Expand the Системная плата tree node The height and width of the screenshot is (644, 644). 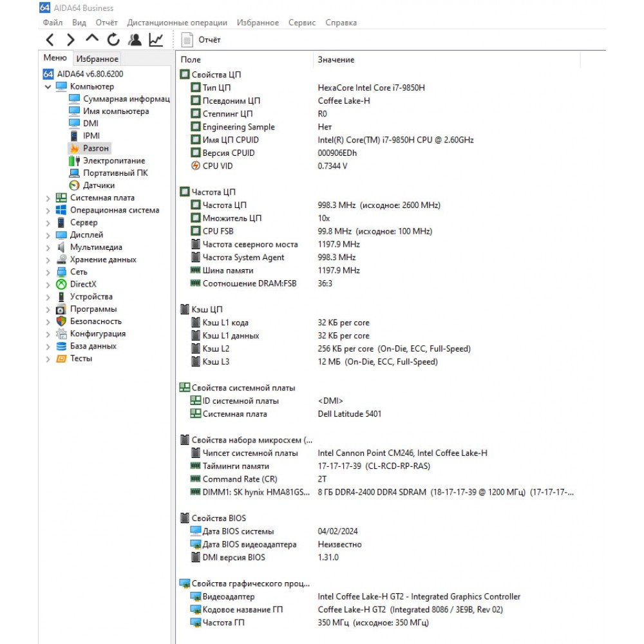[48, 198]
